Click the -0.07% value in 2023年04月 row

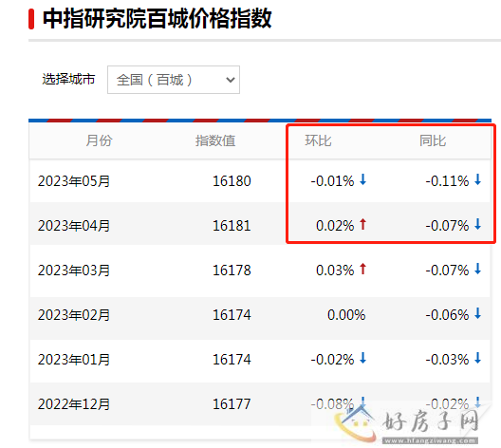tap(447, 226)
